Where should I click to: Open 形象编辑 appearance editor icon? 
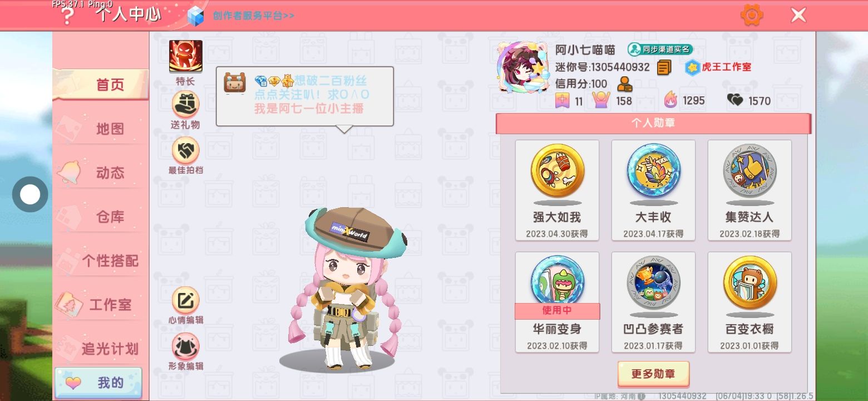point(186,346)
